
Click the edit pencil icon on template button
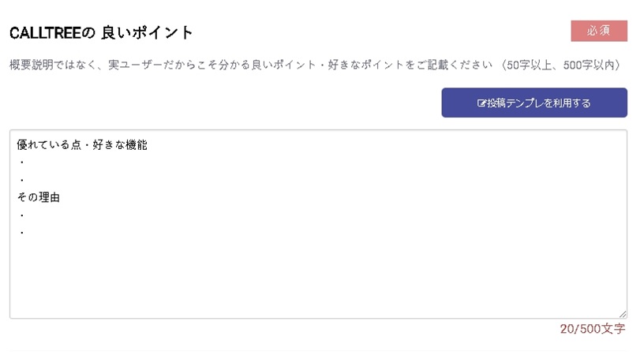[x=481, y=103]
